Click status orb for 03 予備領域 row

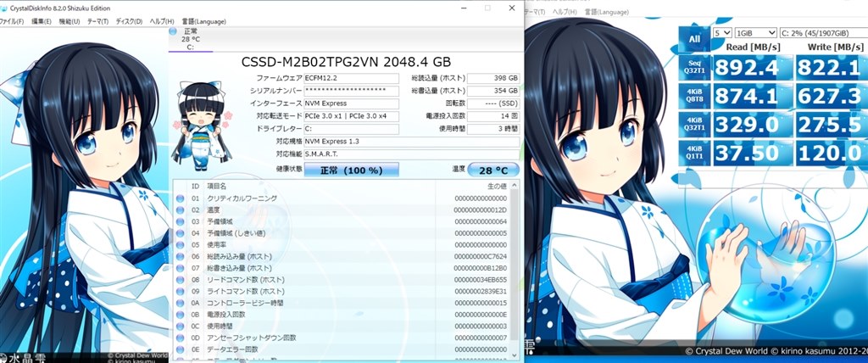click(180, 221)
